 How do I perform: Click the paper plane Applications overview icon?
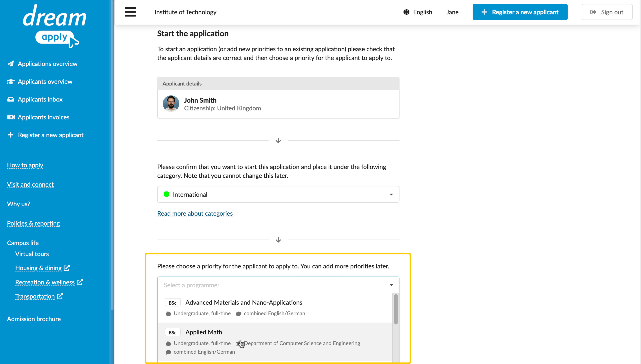point(11,64)
